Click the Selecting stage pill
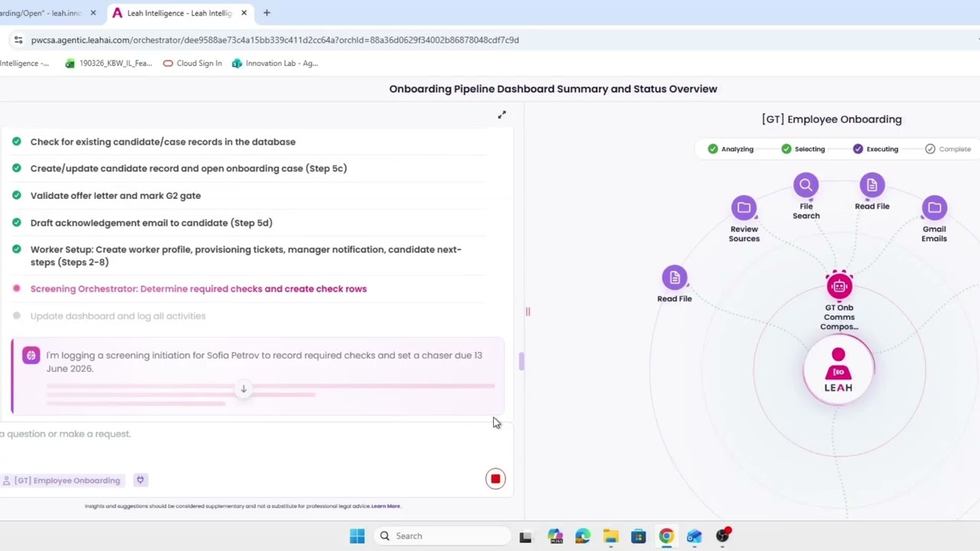980x551 pixels. (x=803, y=149)
